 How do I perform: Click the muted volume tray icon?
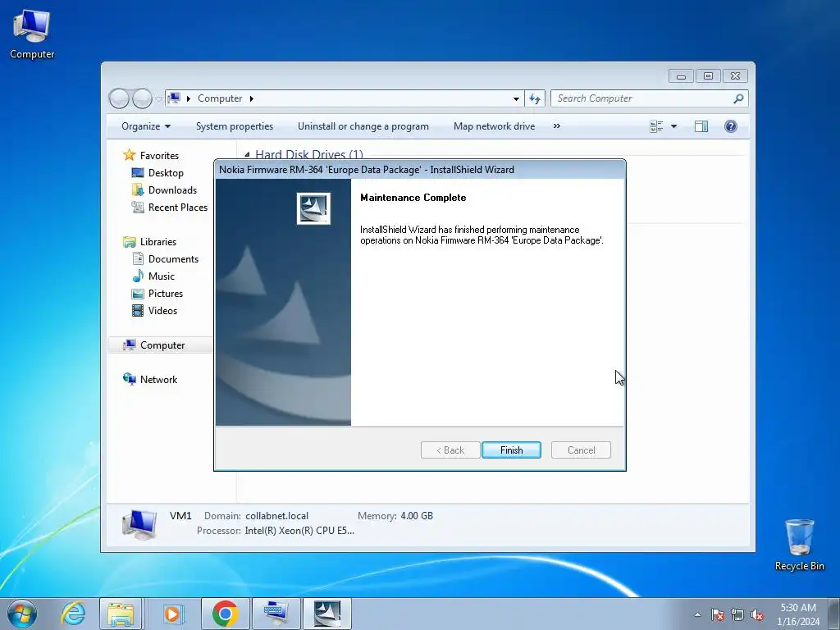point(757,614)
